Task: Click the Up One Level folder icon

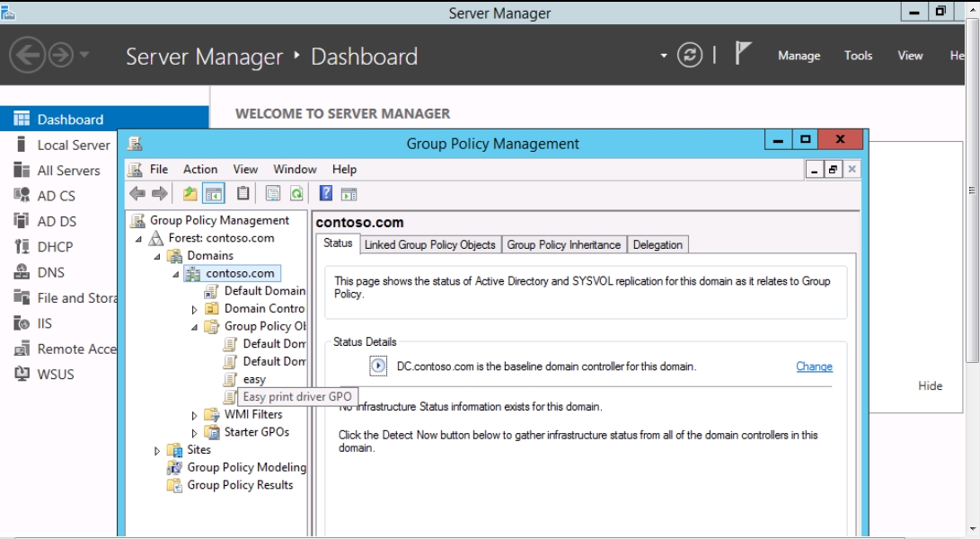Action: [190, 194]
